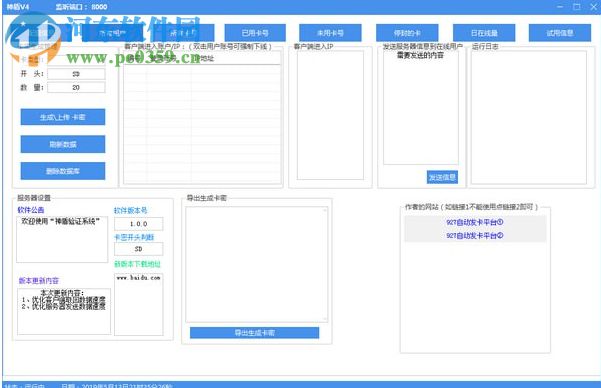The width and height of the screenshot is (601, 388).
Task: Click the client account/IP table header
Action: [202, 58]
